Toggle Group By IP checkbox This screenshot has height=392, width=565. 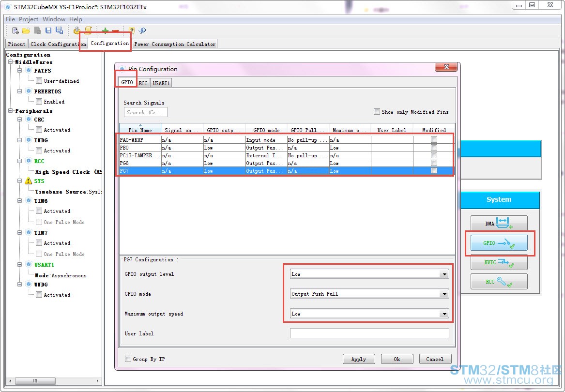point(128,359)
